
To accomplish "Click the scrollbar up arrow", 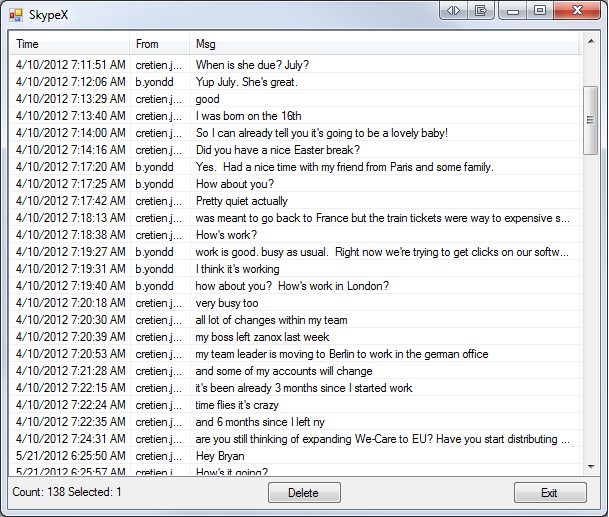I will pyautogui.click(x=591, y=41).
